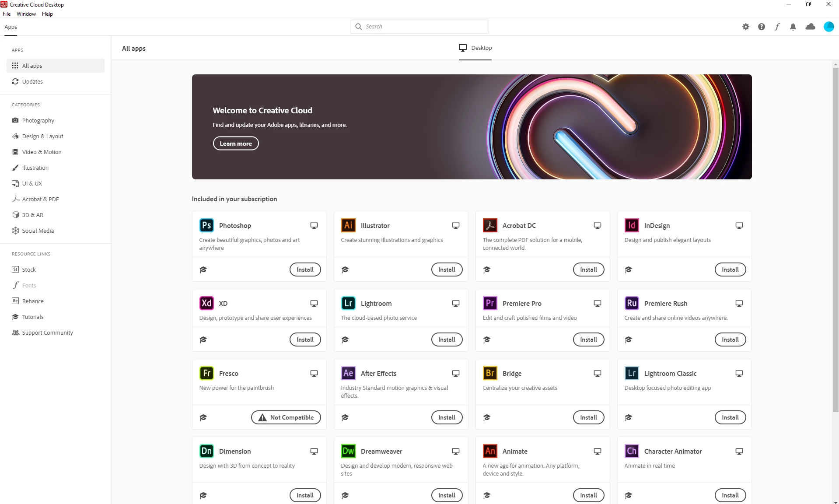Click desktop platform icon on InDesign card
Viewport: 839px width, 504px height.
point(739,226)
